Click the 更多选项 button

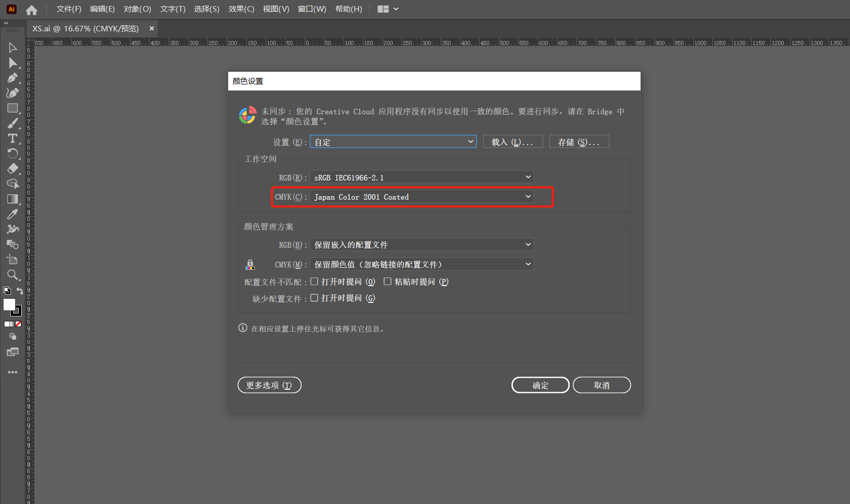pos(269,385)
